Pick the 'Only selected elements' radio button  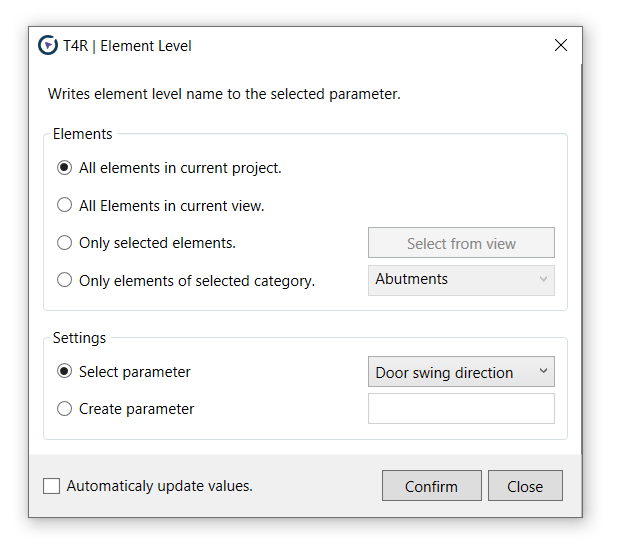[x=64, y=242]
